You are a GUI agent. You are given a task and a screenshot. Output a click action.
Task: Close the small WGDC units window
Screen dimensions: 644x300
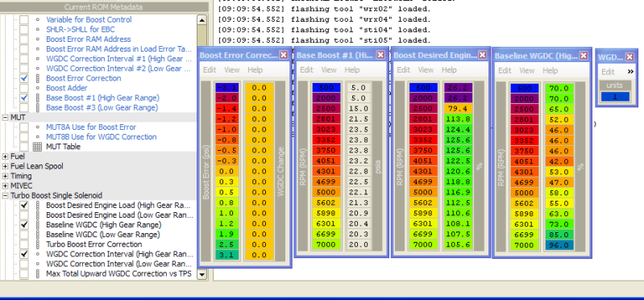click(x=629, y=57)
